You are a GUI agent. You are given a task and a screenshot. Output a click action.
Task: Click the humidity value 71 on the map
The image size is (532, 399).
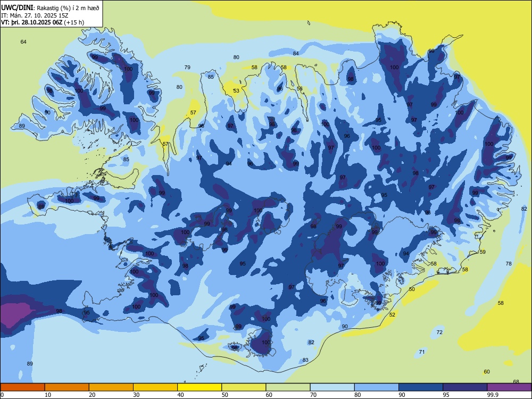point(422,352)
